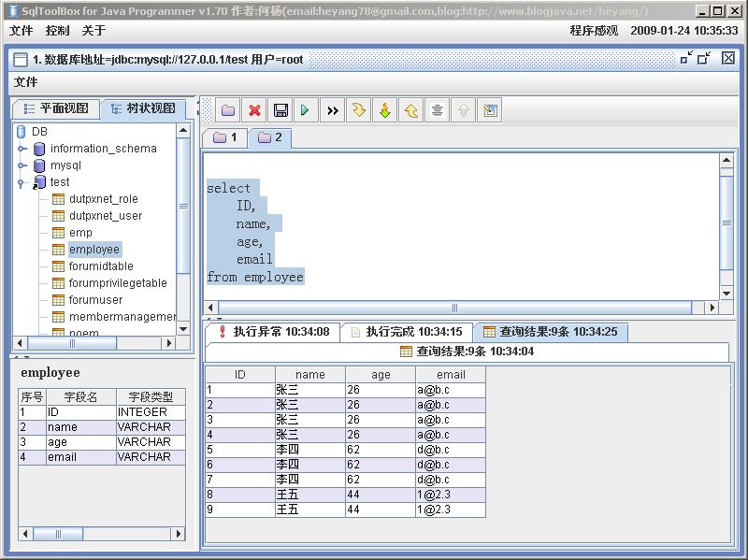Click the 序号 column header
748x560 pixels.
[x=32, y=397]
